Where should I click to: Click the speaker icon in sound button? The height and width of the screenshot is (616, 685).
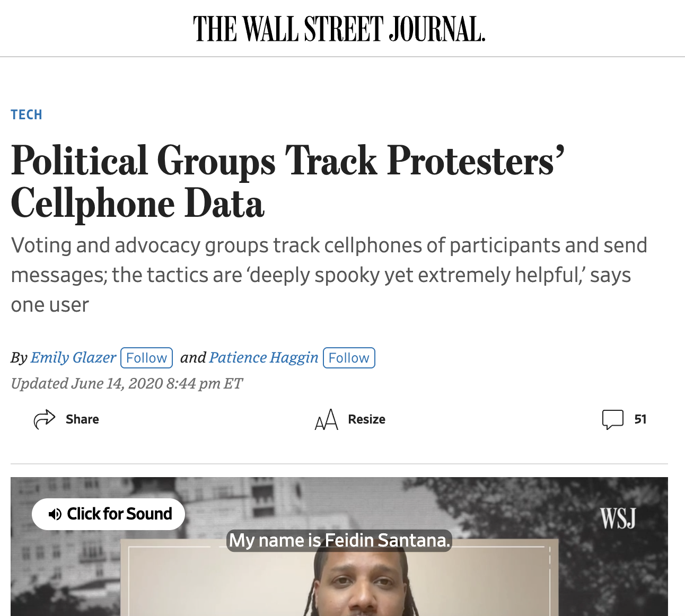[x=55, y=514]
